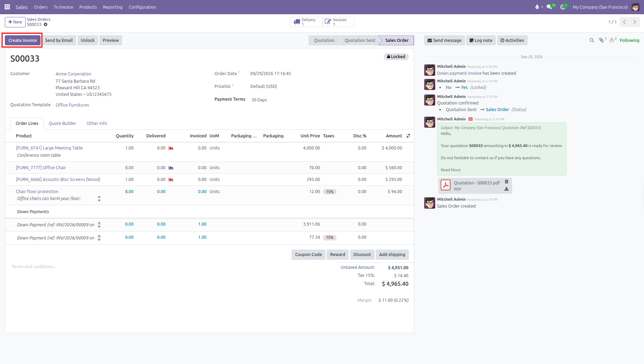The width and height of the screenshot is (644, 364).
Task: Open the forecast chart icon for Large Meeting Table
Action: pyautogui.click(x=171, y=148)
